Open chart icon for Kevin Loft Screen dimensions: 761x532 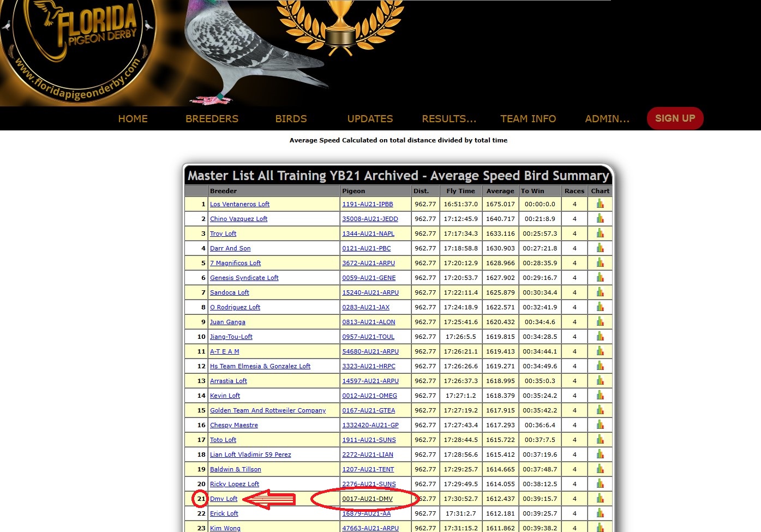[600, 396]
